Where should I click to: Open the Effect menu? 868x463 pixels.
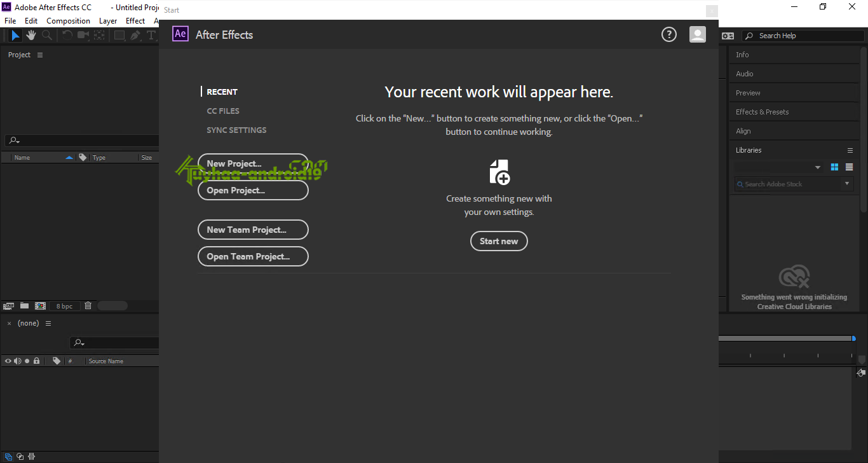(x=135, y=21)
